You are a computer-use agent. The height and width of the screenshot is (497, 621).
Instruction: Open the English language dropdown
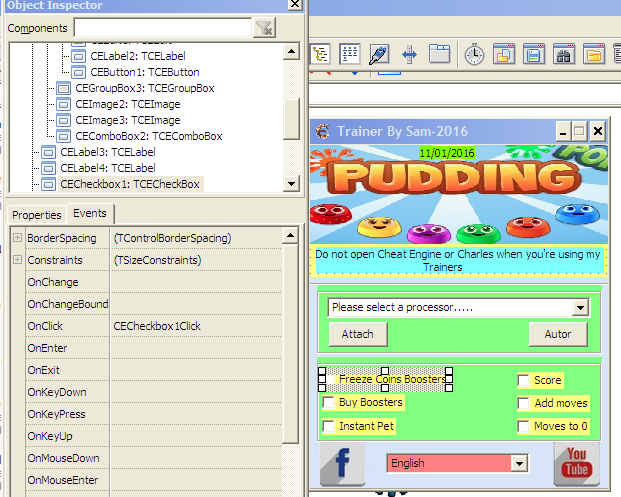tap(518, 464)
